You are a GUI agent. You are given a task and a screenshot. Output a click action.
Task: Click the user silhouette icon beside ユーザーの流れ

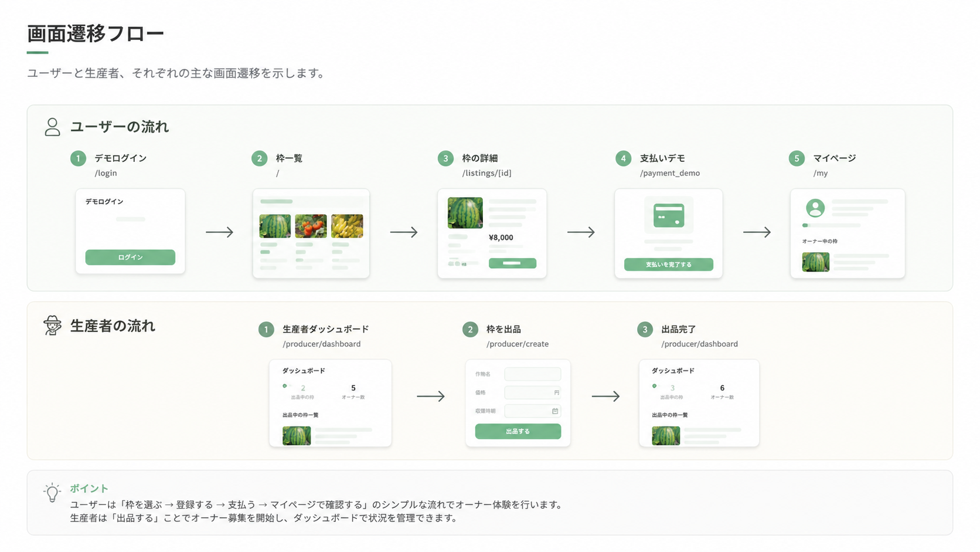pos(52,127)
